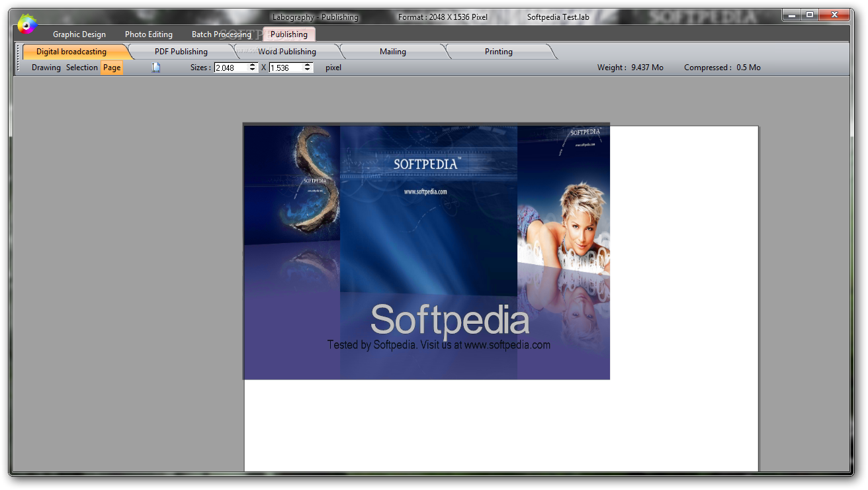The image size is (868, 490).
Task: Click the 'Sizes :' label
Action: [201, 68]
